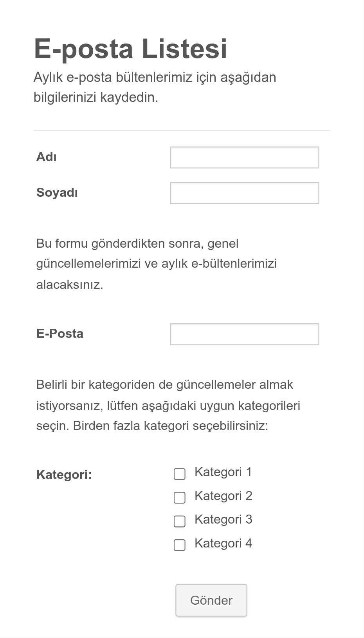The width and height of the screenshot is (364, 638).
Task: Click the newsletter description paragraph
Action: 157,263
